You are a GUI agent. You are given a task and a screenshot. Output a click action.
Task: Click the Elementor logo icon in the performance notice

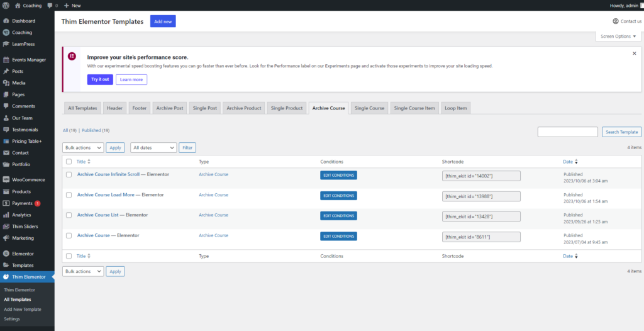[x=72, y=57]
